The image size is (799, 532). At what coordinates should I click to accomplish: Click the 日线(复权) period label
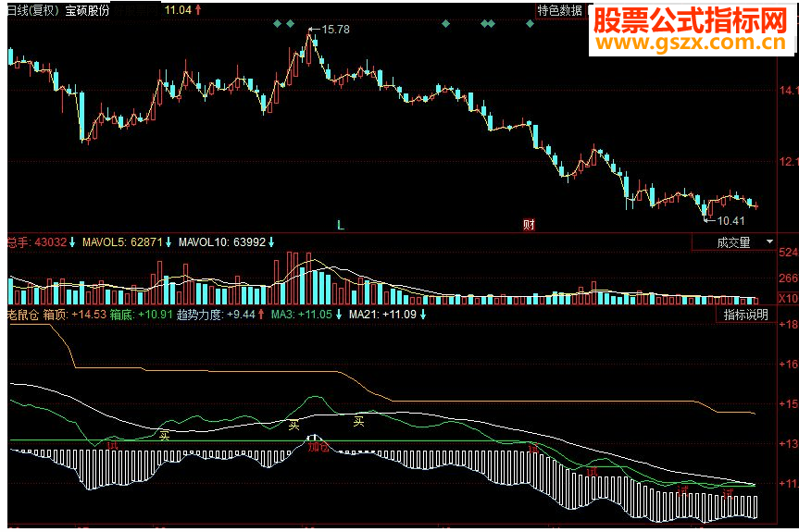33,10
